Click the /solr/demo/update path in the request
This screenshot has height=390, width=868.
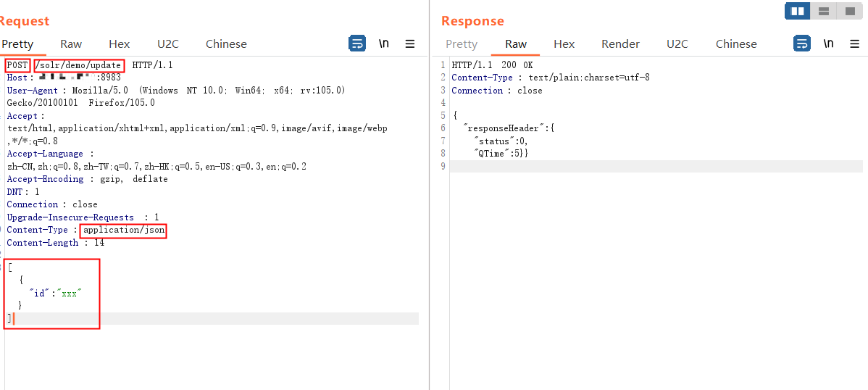click(x=79, y=65)
